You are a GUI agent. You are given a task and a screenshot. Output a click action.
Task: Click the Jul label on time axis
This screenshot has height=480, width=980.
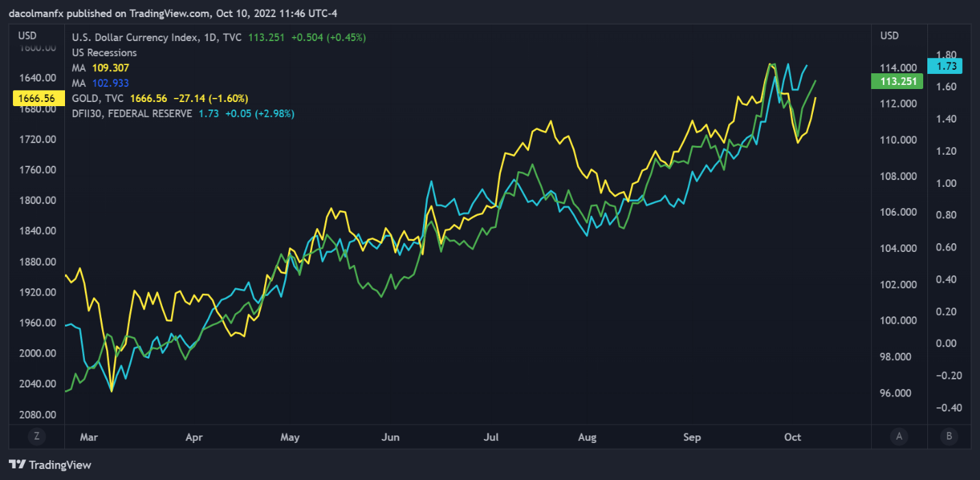[x=491, y=437]
